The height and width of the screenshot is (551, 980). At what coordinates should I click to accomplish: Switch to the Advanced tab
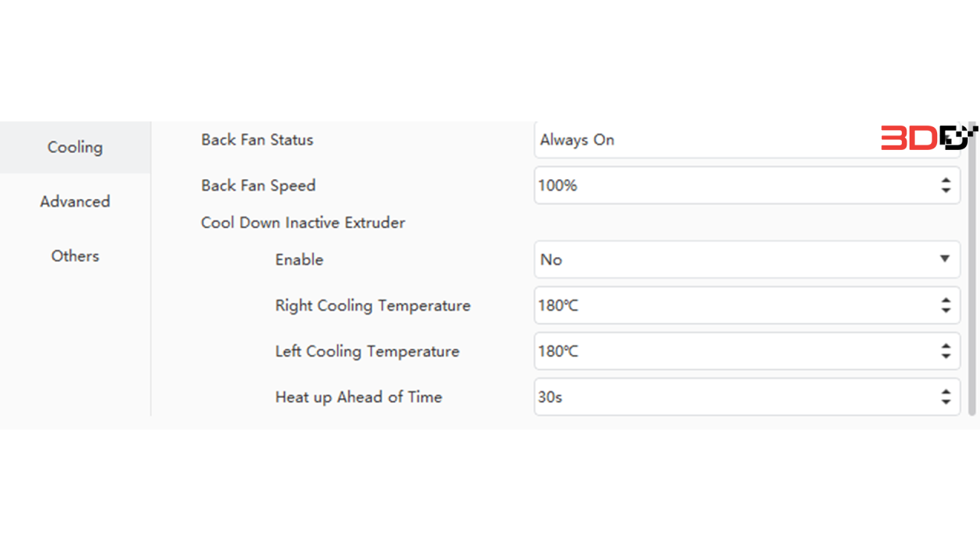click(74, 201)
